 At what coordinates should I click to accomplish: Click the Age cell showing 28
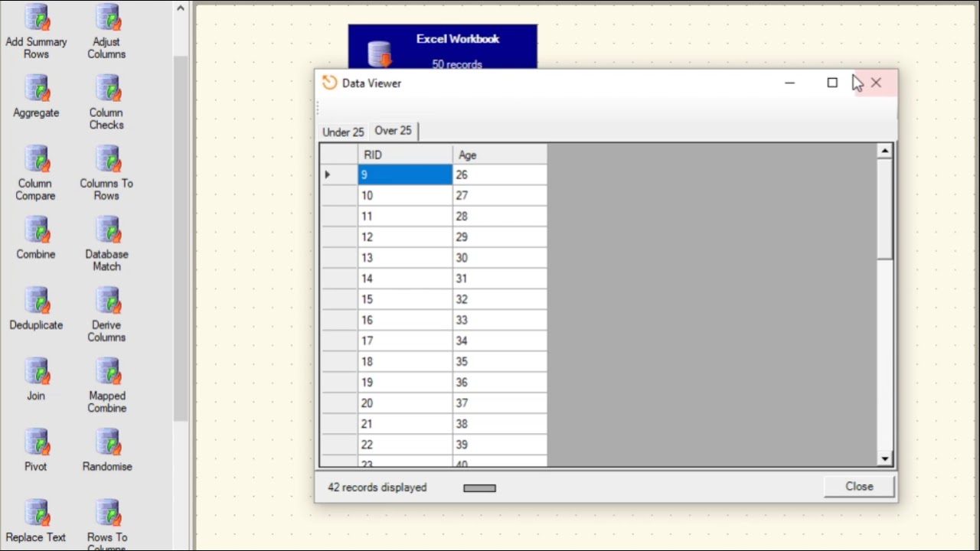tap(500, 216)
